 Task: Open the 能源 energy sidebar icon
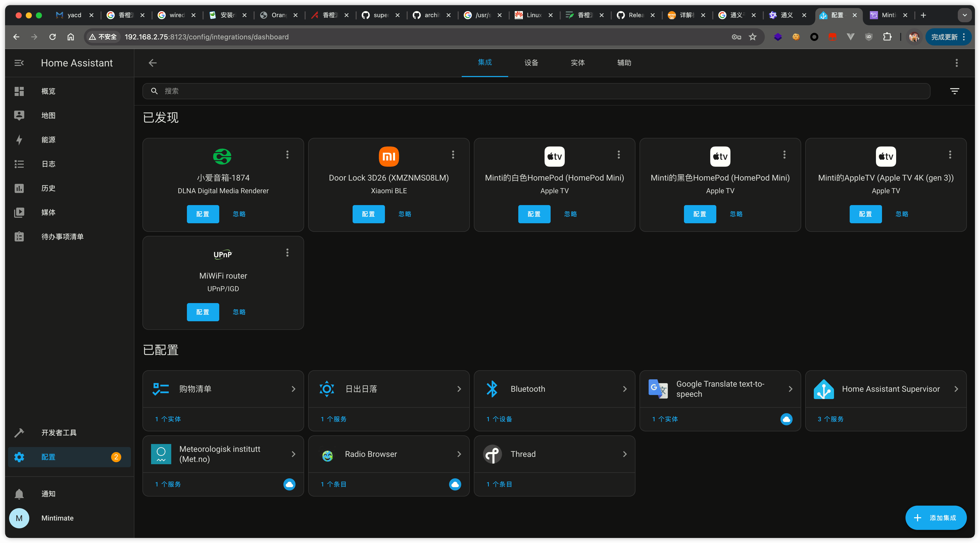19,140
